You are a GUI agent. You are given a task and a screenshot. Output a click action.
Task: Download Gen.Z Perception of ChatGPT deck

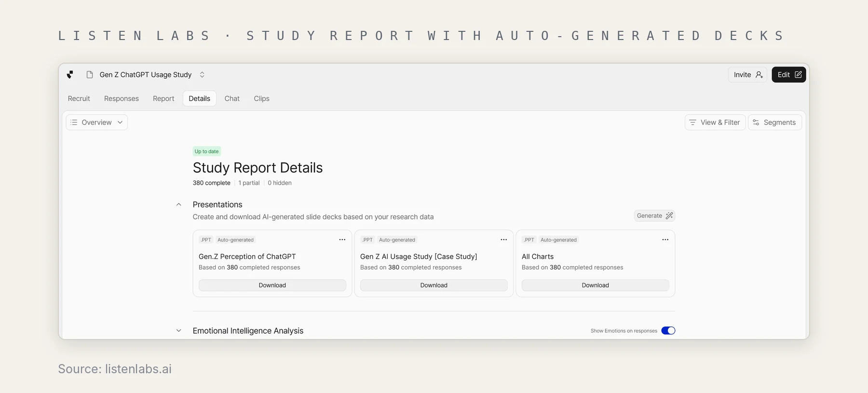tap(272, 285)
